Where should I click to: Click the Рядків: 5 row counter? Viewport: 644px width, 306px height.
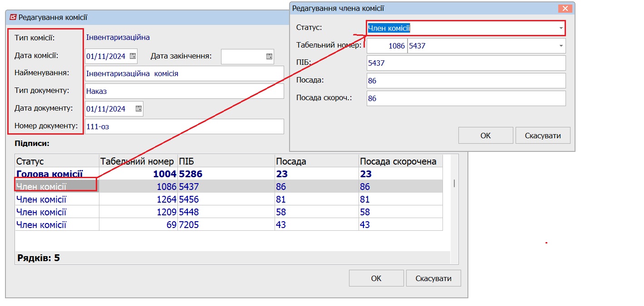39,258
